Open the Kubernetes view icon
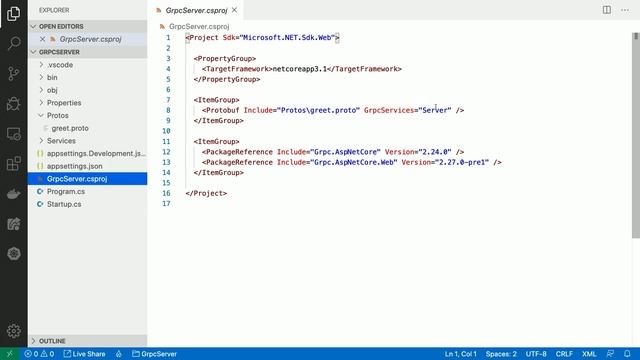Screen dimensions: 640x360 click(x=13, y=253)
